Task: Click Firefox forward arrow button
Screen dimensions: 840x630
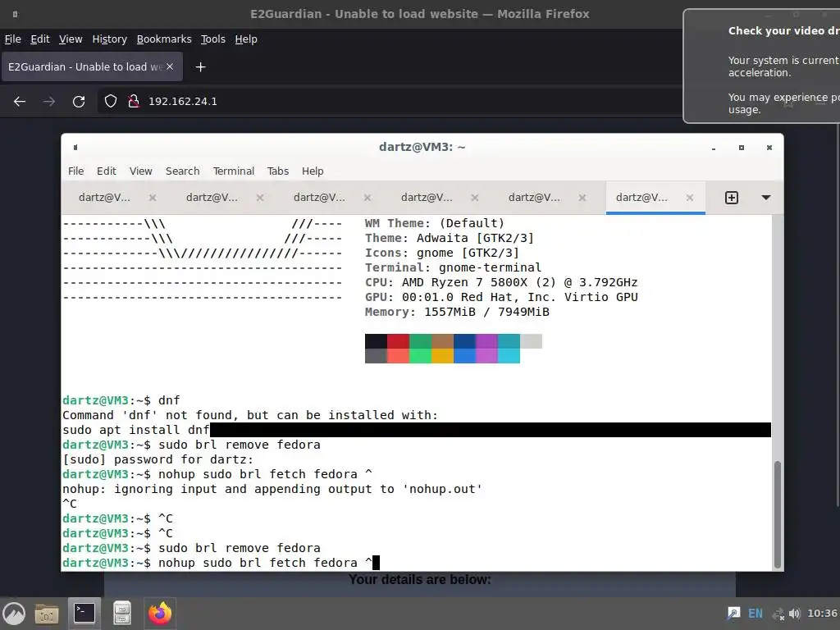Action: (x=49, y=101)
